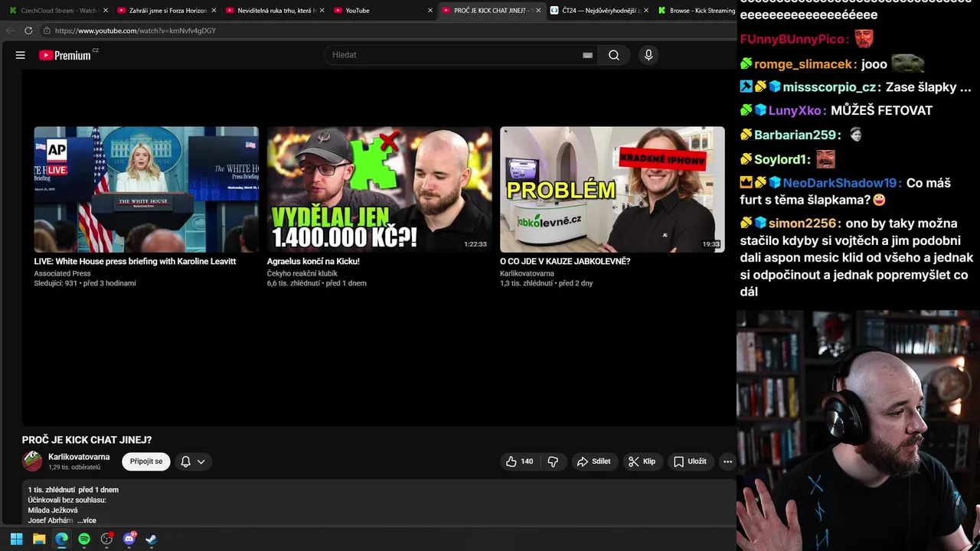This screenshot has width=980, height=551.
Task: Open Spotify from taskbar
Action: click(84, 539)
